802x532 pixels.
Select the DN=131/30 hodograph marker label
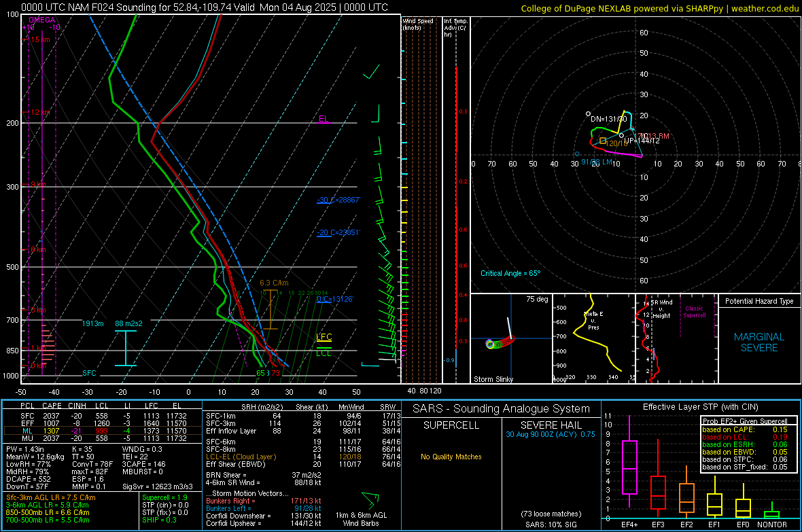click(x=609, y=119)
